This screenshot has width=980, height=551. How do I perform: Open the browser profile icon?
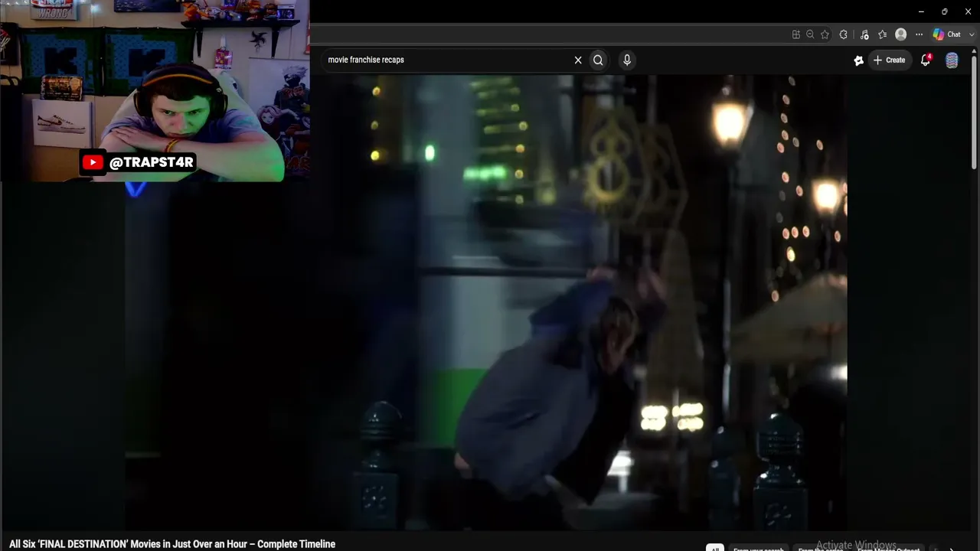[901, 34]
